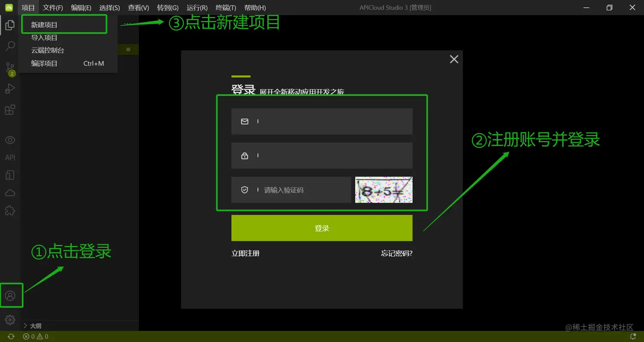Open the Extensions puzzle icon

click(x=10, y=210)
